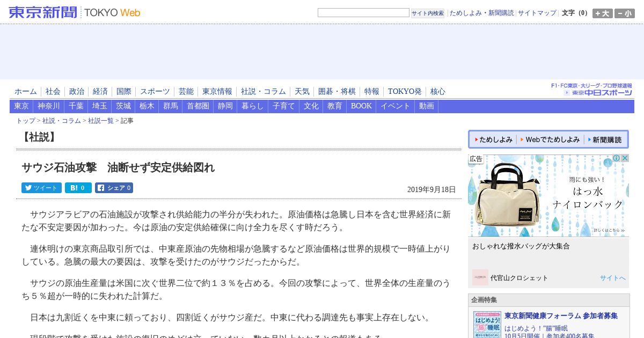Open the nylon bag advertisement image

click(x=548, y=196)
